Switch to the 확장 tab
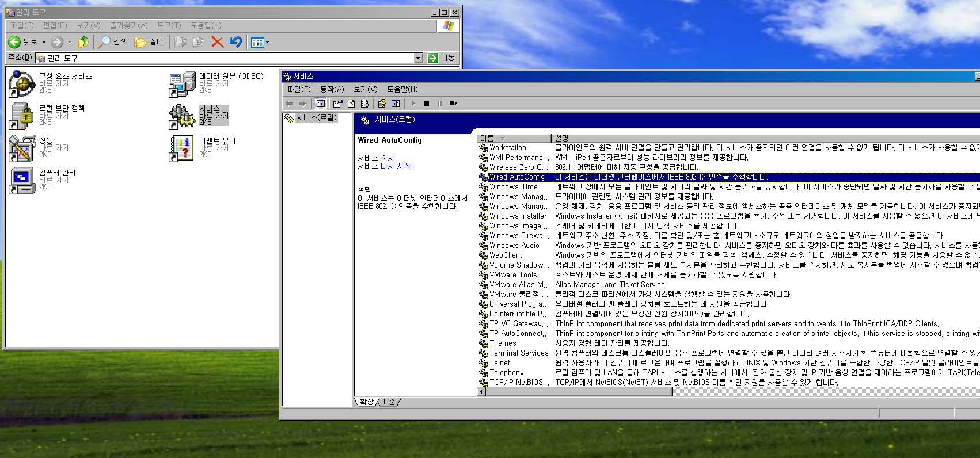 (x=367, y=402)
